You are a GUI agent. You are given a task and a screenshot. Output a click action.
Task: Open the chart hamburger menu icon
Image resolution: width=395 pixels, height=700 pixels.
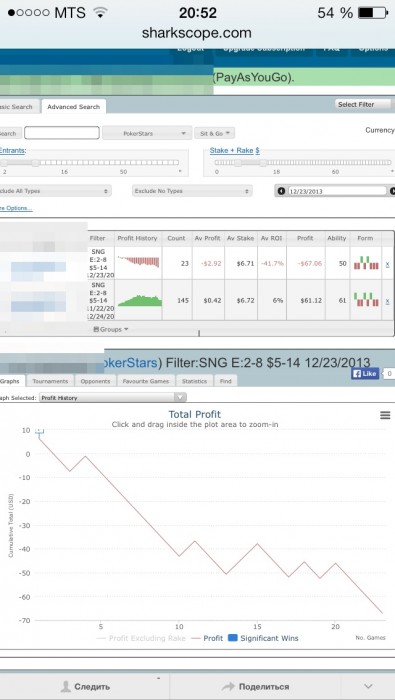point(385,415)
